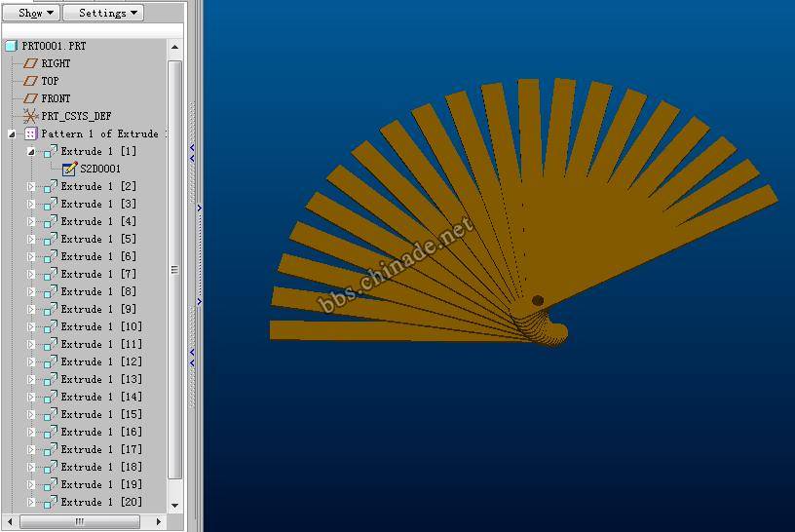Expand the Extrude 1 [10] node
The height and width of the screenshot is (532, 795).
pos(31,326)
